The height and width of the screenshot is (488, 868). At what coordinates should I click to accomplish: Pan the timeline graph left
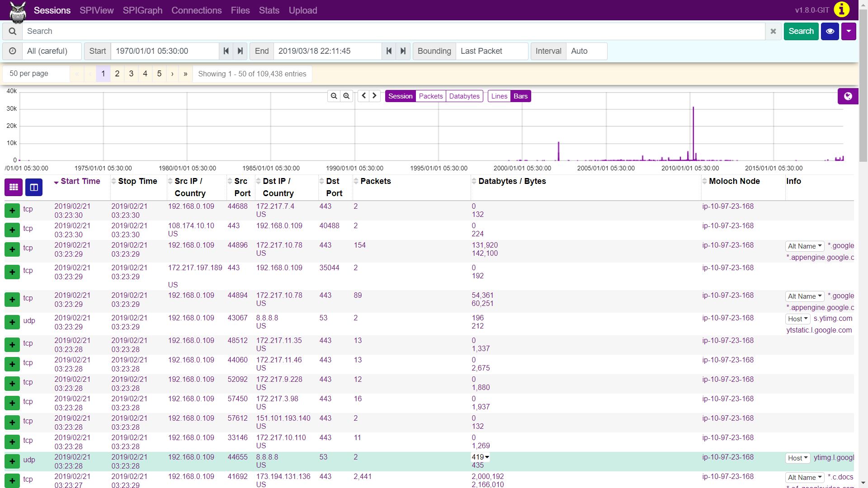pyautogui.click(x=363, y=96)
